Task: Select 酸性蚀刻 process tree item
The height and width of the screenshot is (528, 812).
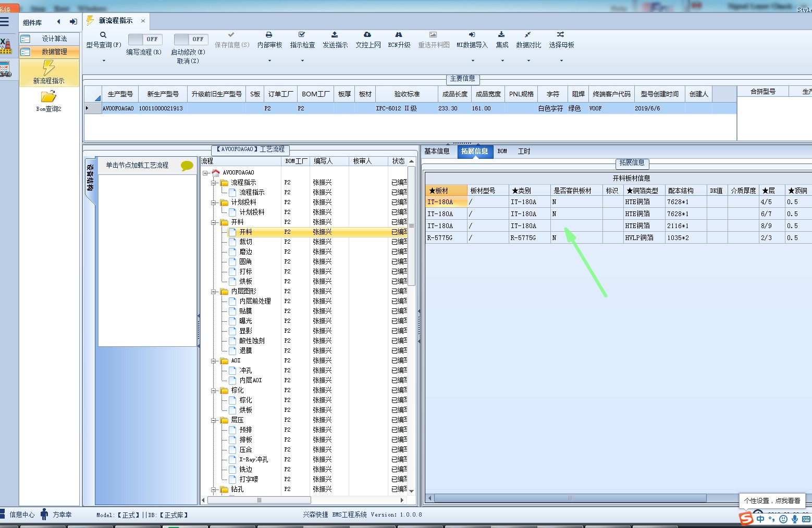Action: click(x=252, y=341)
